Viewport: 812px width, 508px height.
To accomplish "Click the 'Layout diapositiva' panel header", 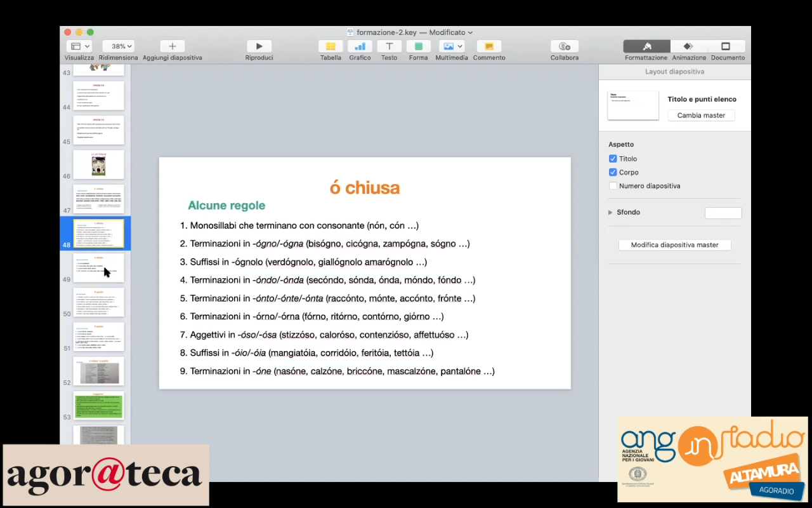I will click(674, 72).
